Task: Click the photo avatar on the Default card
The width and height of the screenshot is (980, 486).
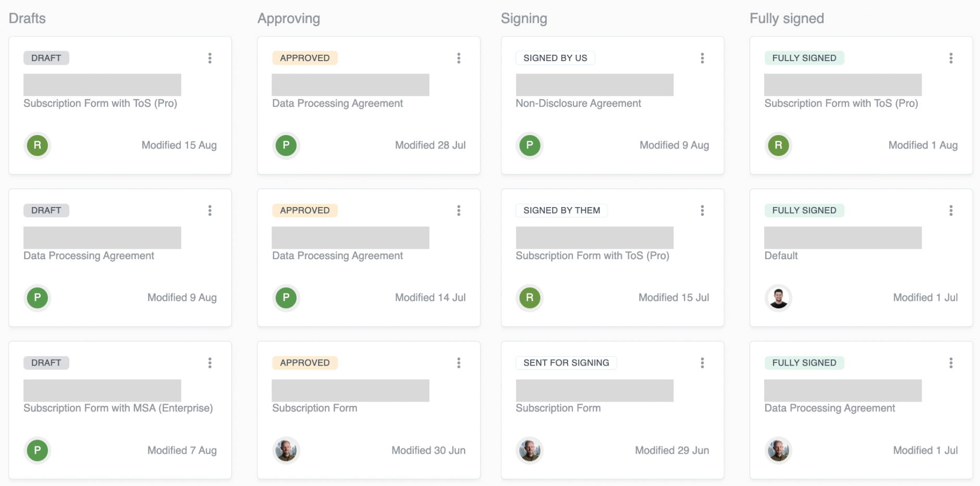Action: coord(778,298)
